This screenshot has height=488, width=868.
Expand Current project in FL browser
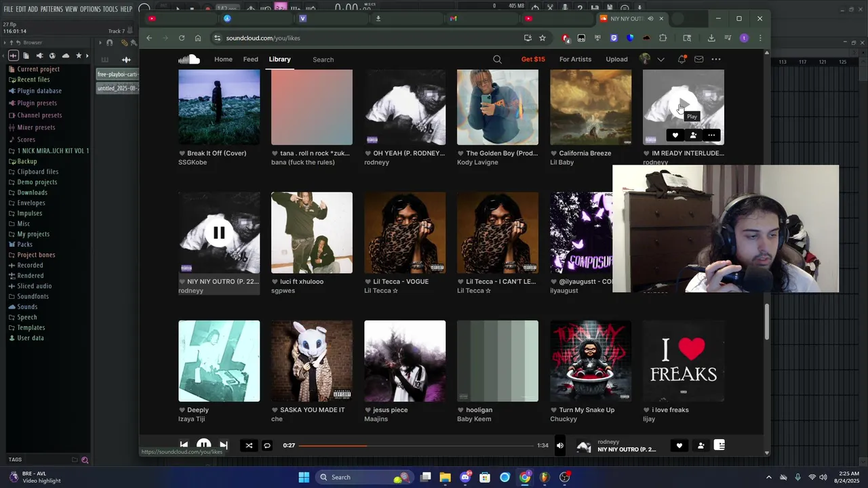(39, 69)
